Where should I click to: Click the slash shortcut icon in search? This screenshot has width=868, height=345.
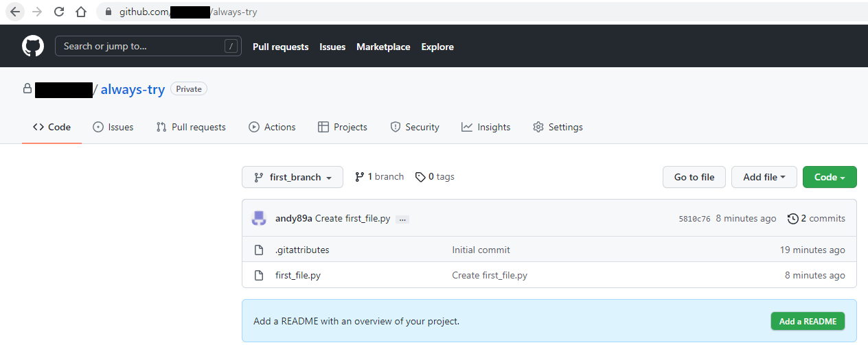tap(231, 47)
